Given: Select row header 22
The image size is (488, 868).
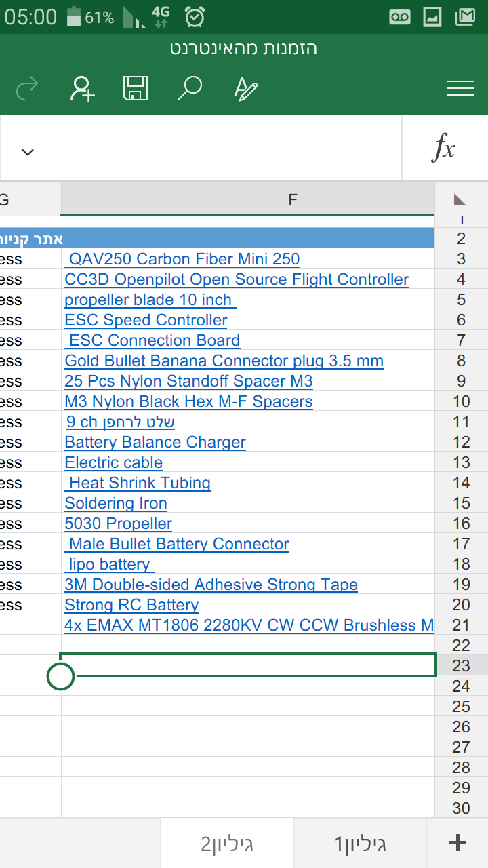Looking at the screenshot, I should pyautogui.click(x=462, y=645).
